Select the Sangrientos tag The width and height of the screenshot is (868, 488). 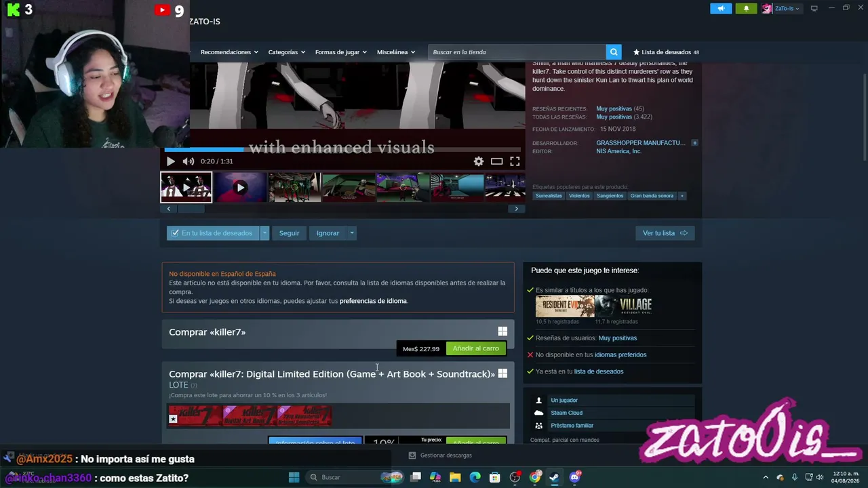click(x=610, y=196)
